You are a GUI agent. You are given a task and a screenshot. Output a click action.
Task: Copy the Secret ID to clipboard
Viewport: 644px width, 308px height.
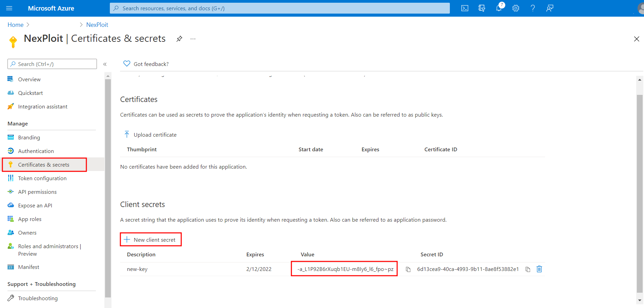[x=528, y=269]
